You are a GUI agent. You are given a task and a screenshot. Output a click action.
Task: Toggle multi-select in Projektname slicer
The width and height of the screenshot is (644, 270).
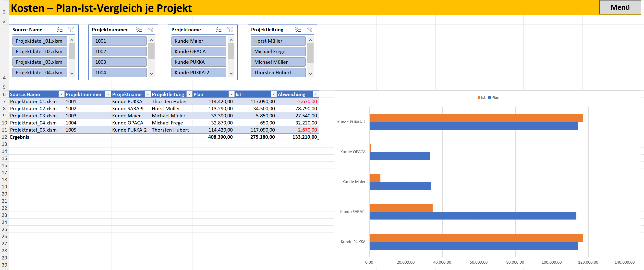pos(219,29)
